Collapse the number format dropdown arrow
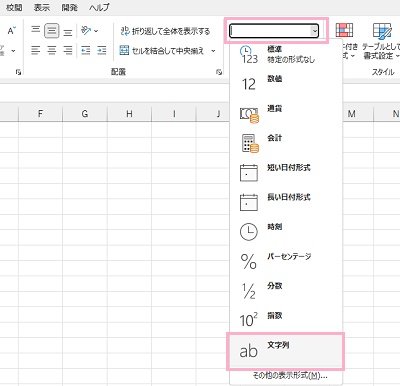400x386 pixels. (314, 31)
